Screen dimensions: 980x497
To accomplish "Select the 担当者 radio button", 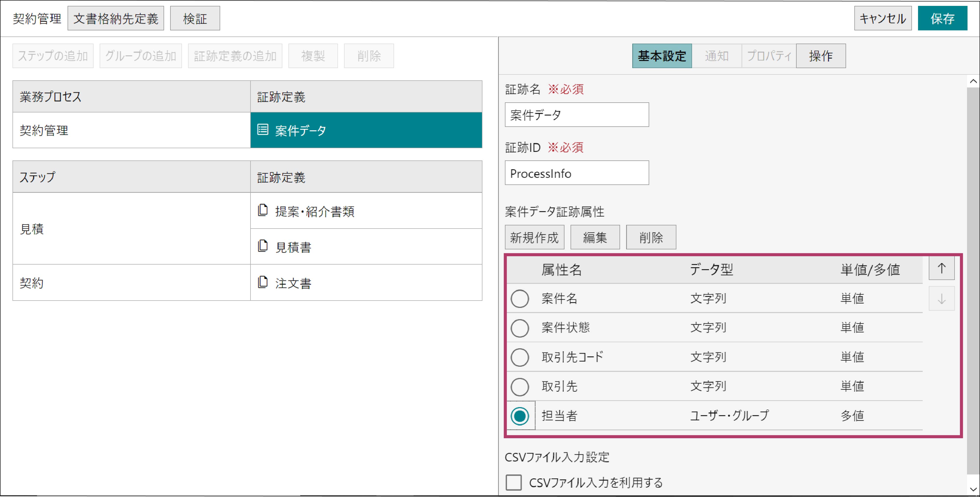I will 520,416.
